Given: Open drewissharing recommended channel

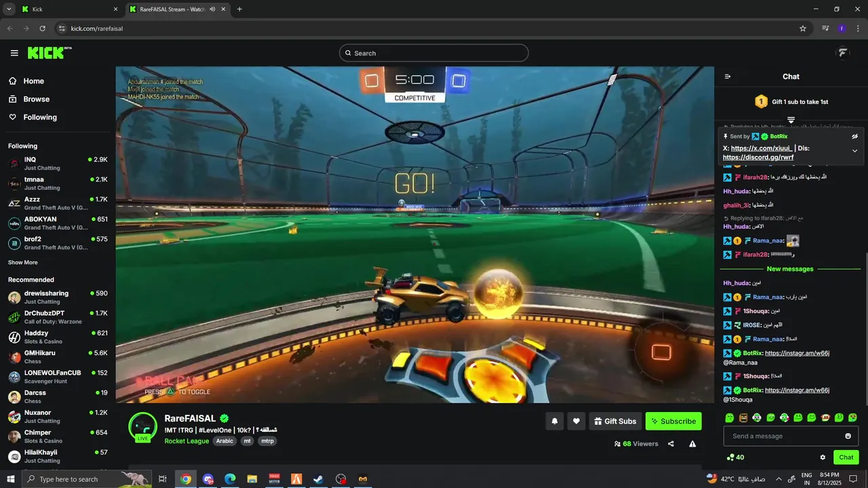Looking at the screenshot, I should point(58,297).
